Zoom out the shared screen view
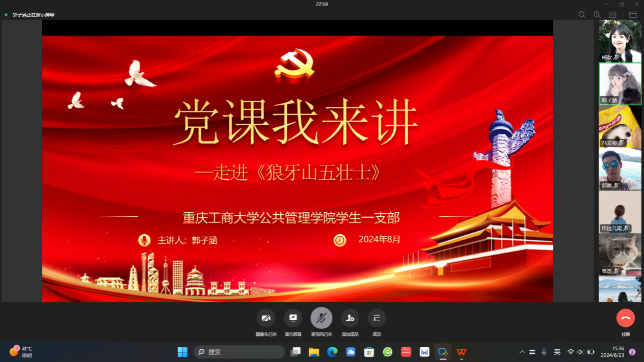 [582, 15]
